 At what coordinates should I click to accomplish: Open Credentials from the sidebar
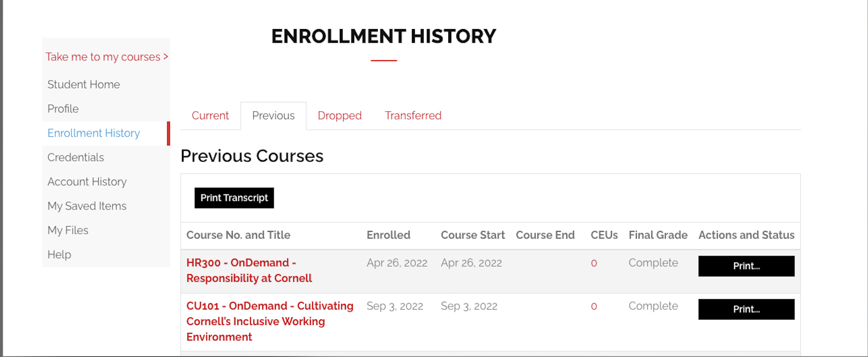(x=76, y=158)
